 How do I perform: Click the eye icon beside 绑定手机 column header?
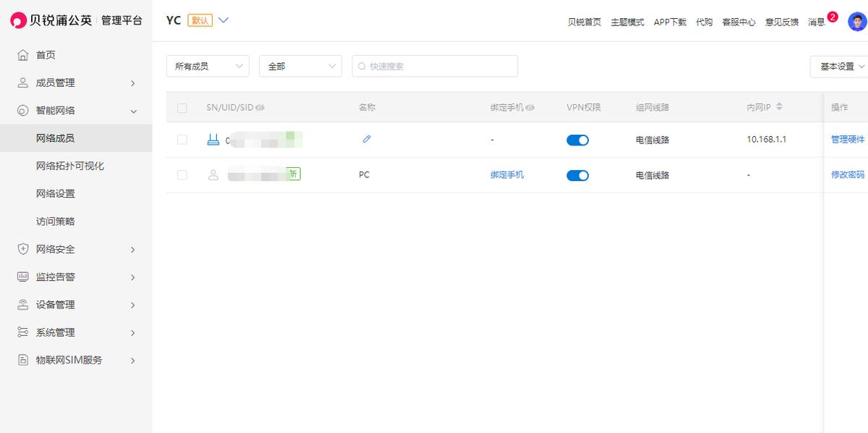coord(529,106)
